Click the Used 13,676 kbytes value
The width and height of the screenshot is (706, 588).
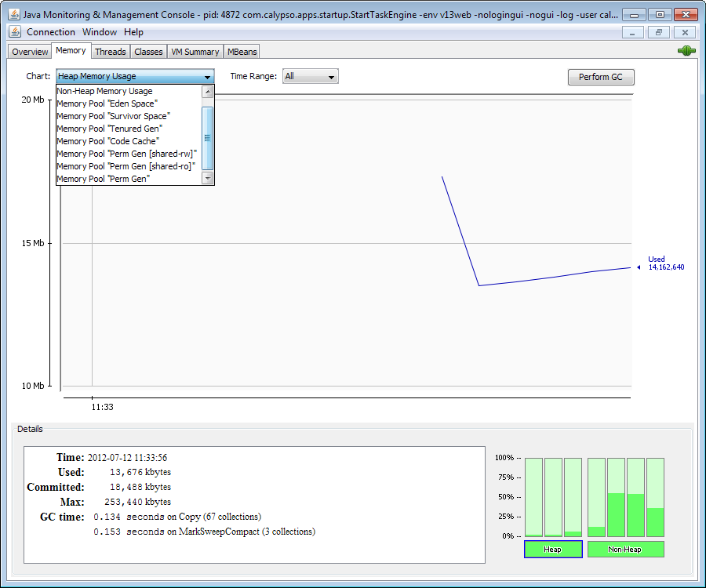[140, 472]
